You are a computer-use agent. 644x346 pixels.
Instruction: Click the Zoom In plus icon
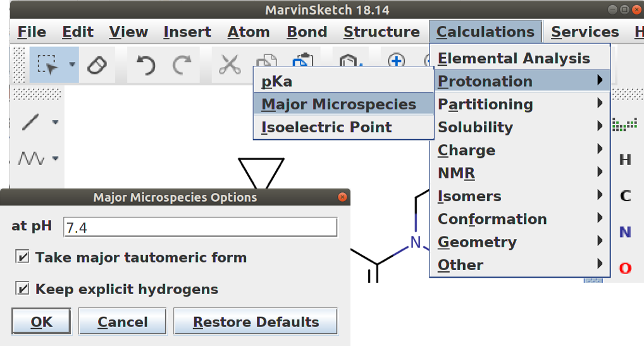click(397, 60)
